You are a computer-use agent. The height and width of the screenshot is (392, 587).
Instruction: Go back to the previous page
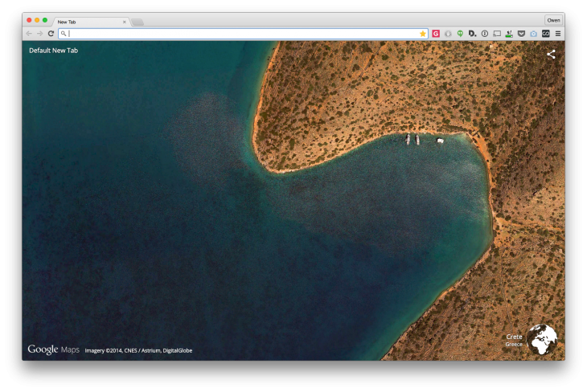tap(29, 34)
